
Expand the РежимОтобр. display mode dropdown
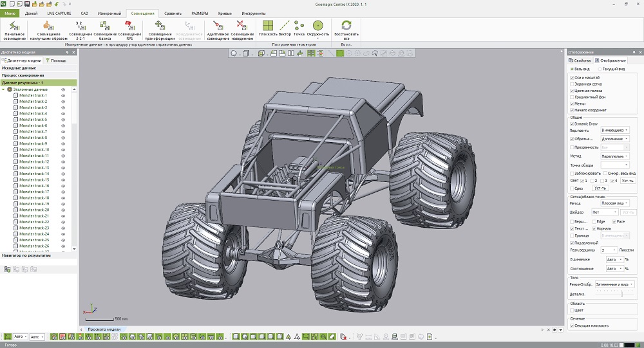pyautogui.click(x=614, y=284)
